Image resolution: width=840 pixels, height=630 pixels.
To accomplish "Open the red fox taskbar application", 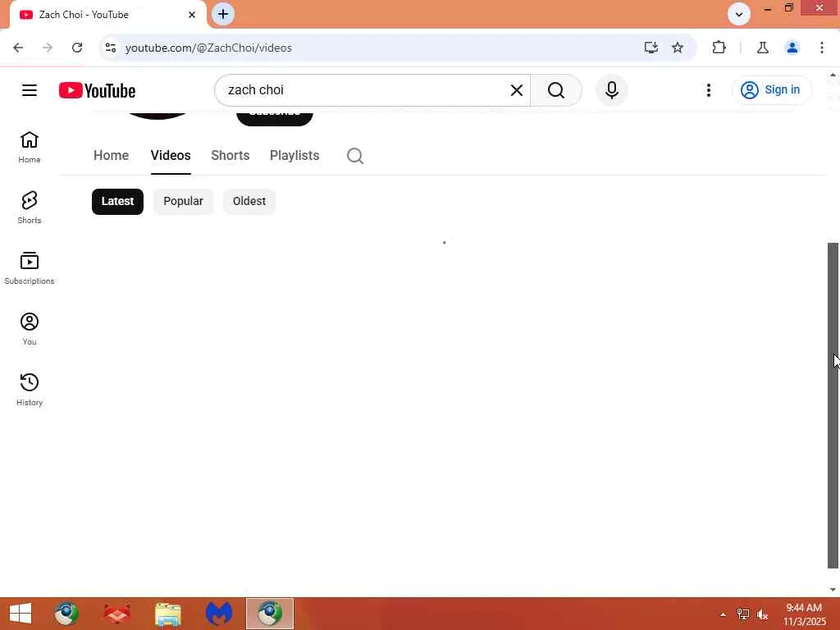I will 116,614.
